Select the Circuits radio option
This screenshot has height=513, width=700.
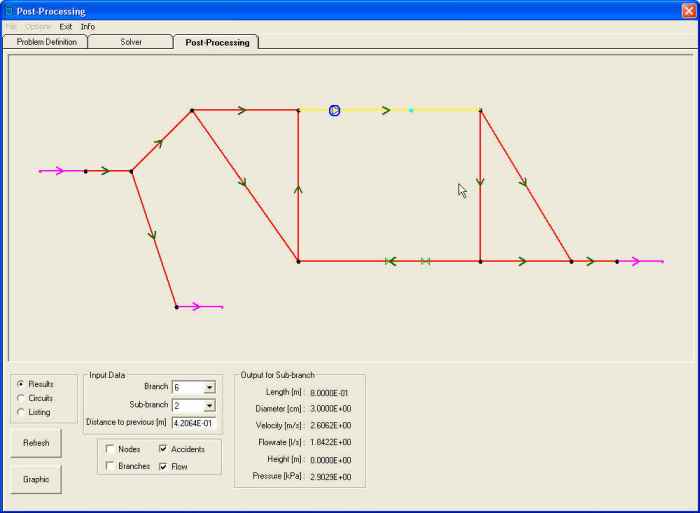click(21, 398)
